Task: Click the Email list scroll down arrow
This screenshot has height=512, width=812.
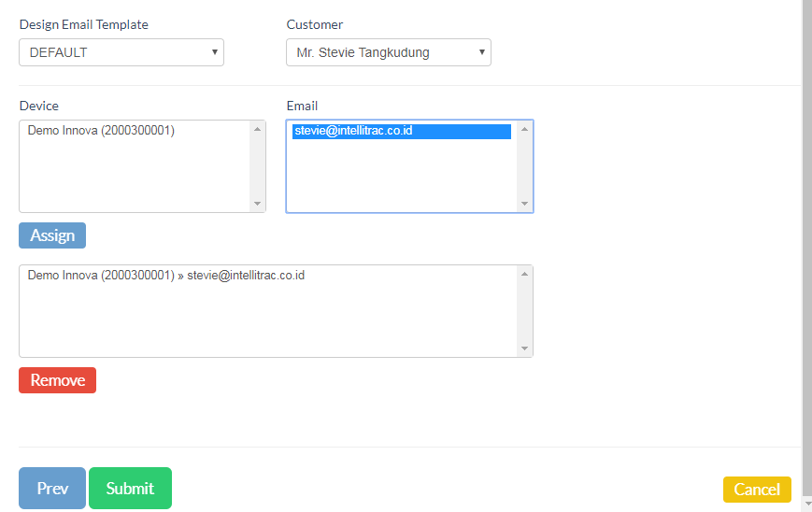Action: click(x=524, y=204)
